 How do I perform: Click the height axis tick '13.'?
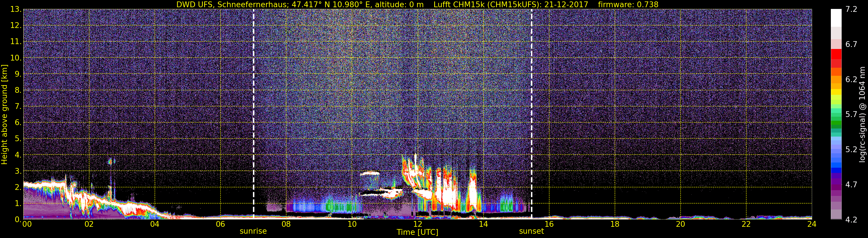click(16, 9)
